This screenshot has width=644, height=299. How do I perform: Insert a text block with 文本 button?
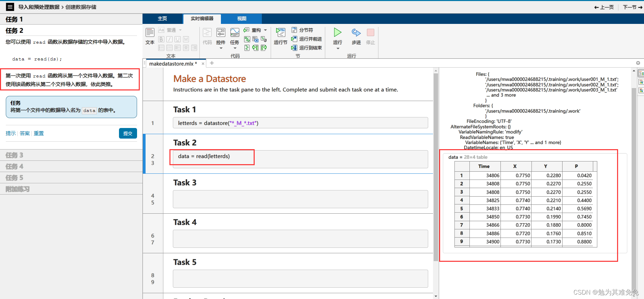click(150, 37)
